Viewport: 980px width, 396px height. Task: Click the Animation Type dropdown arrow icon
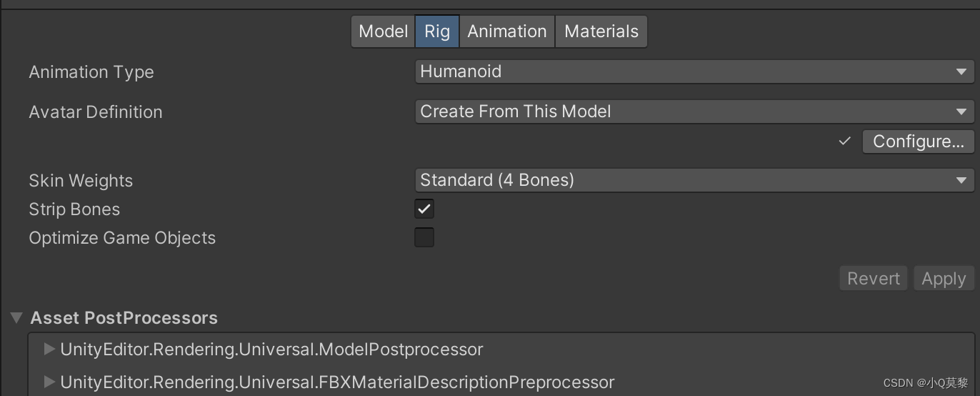pyautogui.click(x=961, y=72)
